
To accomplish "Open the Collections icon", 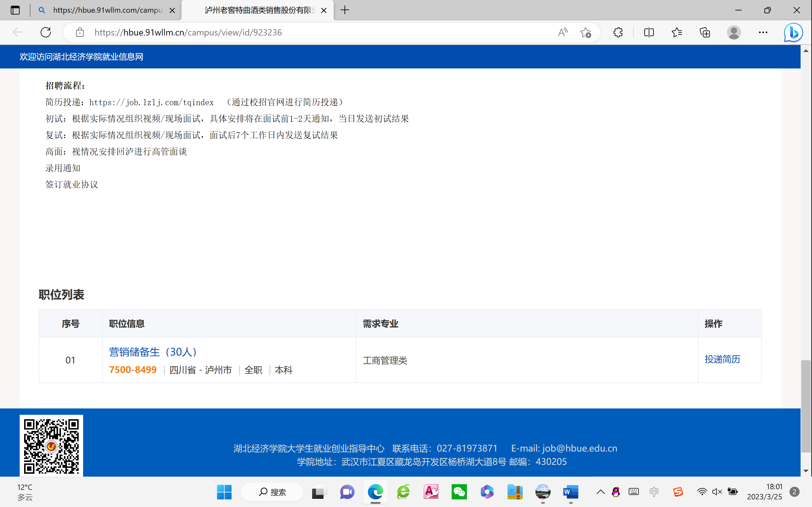I will pyautogui.click(x=704, y=32).
